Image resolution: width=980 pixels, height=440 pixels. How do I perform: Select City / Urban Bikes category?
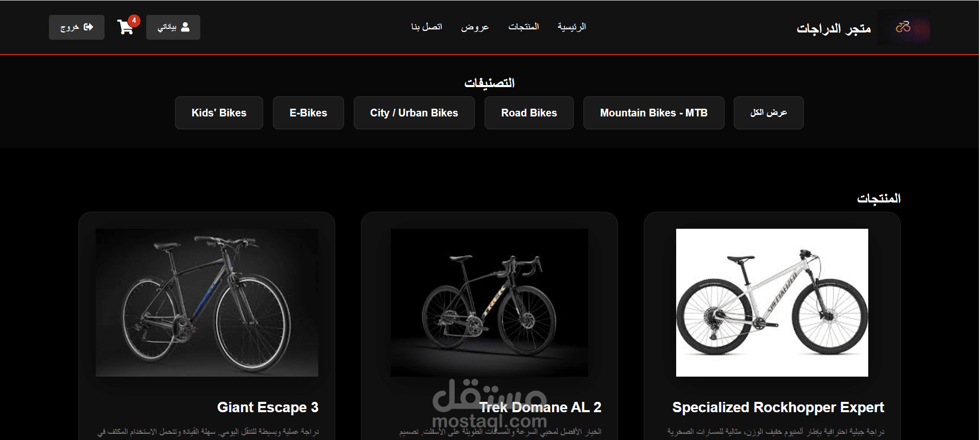414,113
